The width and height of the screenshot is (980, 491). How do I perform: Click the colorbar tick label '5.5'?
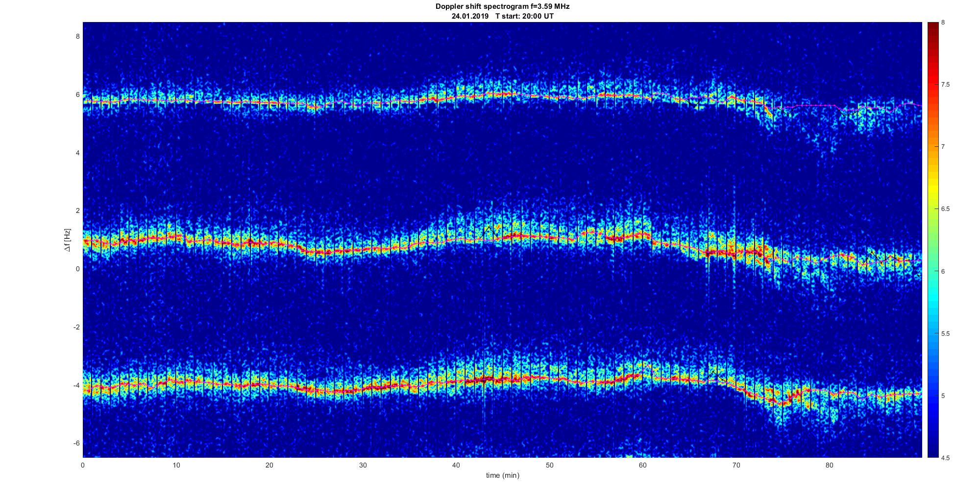tap(945, 334)
